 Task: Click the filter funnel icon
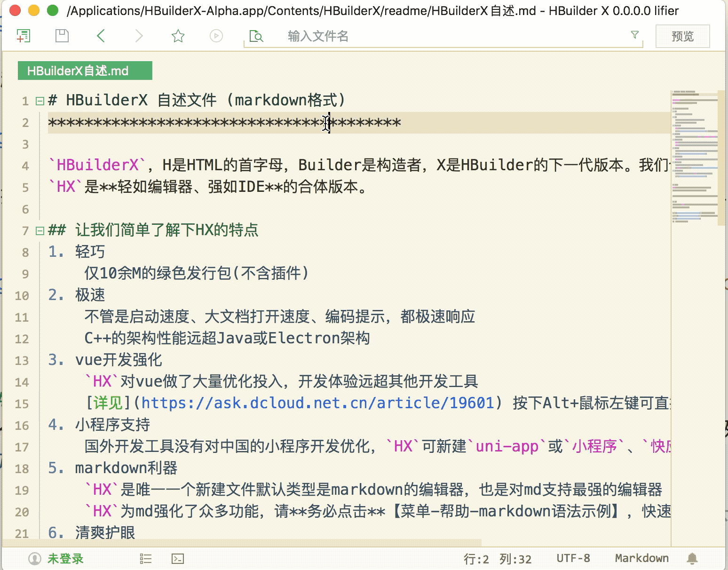click(635, 34)
